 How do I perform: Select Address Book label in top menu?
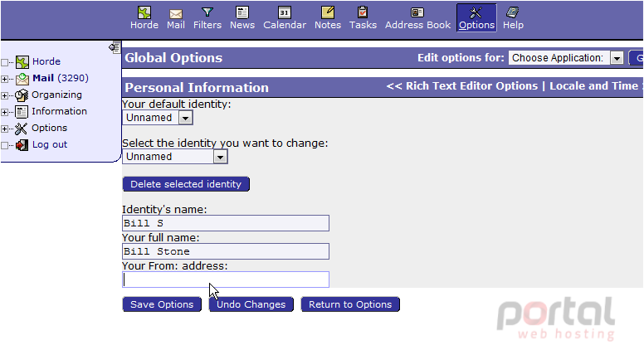[417, 25]
